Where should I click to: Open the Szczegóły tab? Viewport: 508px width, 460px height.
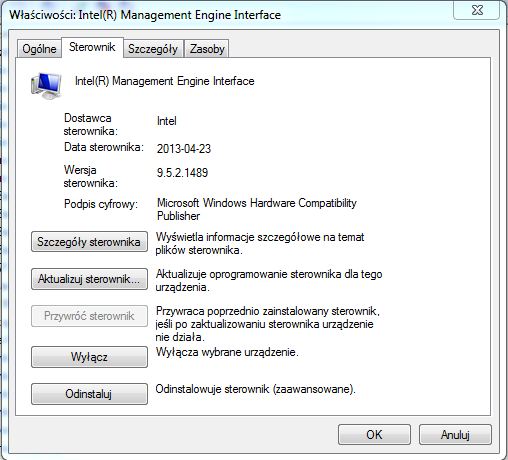coord(153,49)
